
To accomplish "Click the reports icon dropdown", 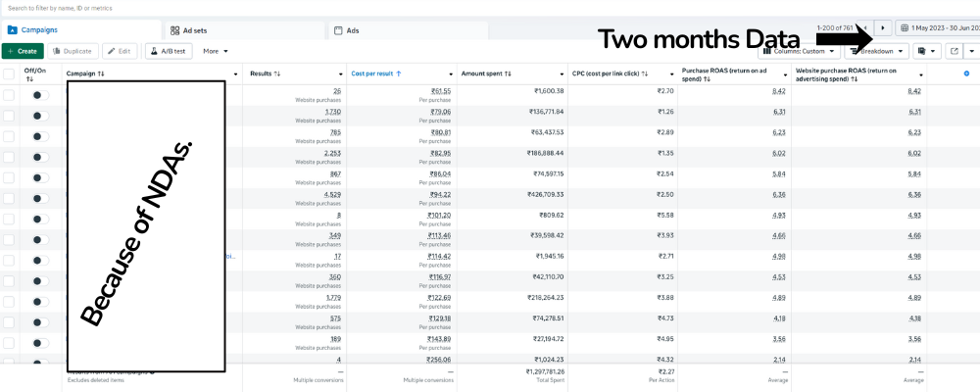I will [x=926, y=51].
